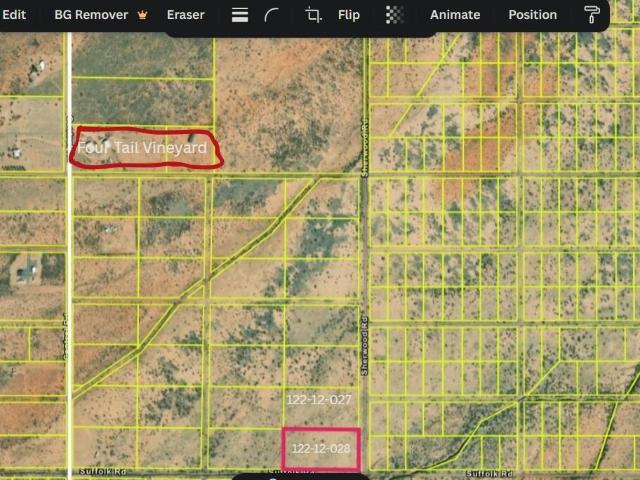Open the transparency checkerboard icon
The height and width of the screenshot is (480, 640).
coord(395,15)
